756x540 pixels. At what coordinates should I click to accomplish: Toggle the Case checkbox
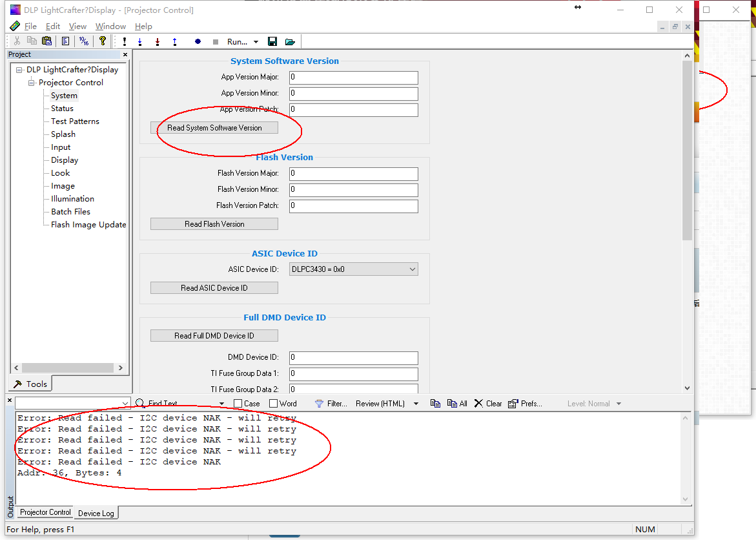pyautogui.click(x=238, y=404)
